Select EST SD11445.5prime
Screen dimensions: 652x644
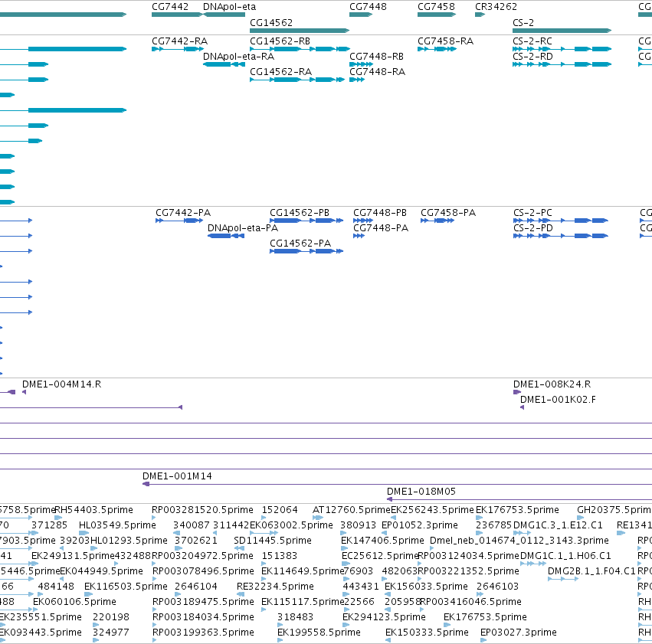pyautogui.click(x=273, y=541)
